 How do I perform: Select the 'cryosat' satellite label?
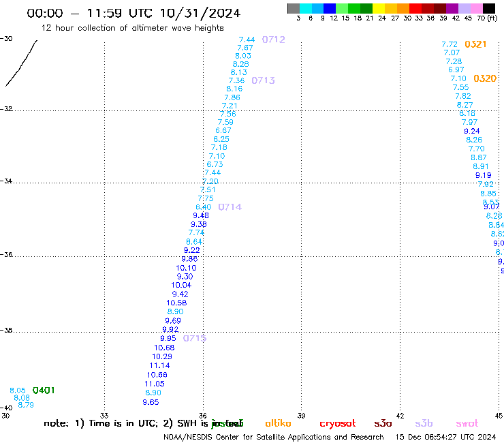(x=338, y=423)
